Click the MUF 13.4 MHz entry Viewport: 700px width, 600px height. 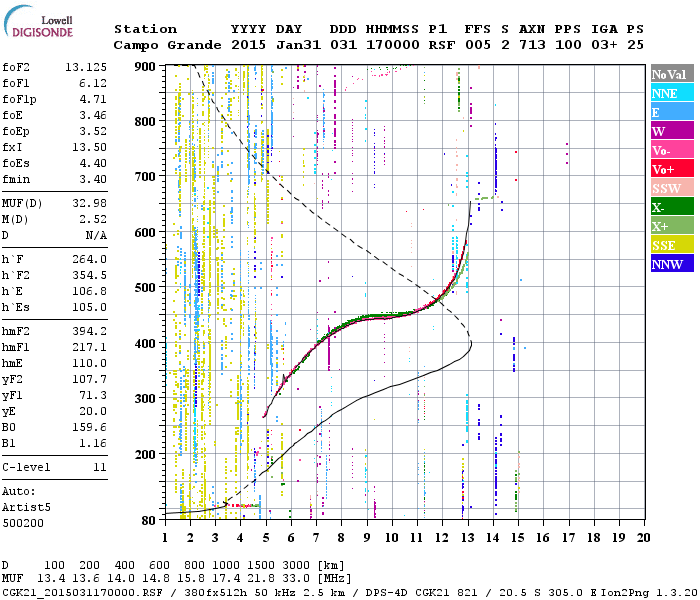tap(51, 579)
